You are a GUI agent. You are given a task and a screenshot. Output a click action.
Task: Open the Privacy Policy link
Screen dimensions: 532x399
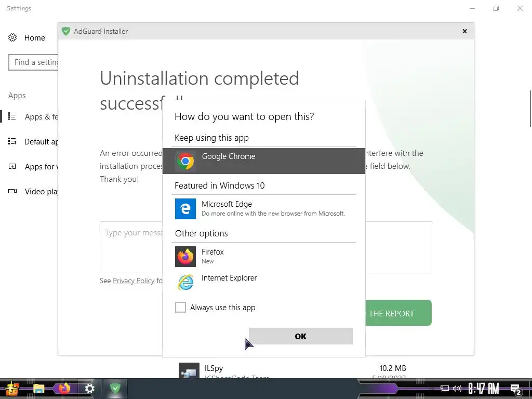pos(134,281)
